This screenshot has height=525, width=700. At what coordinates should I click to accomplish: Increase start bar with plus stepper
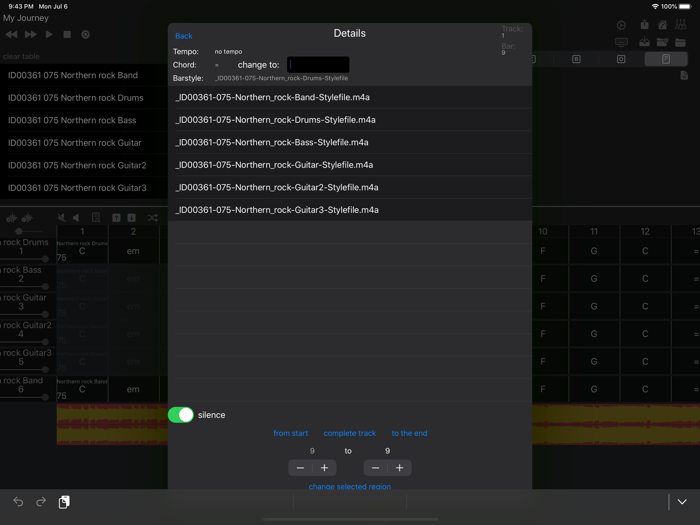coord(325,468)
